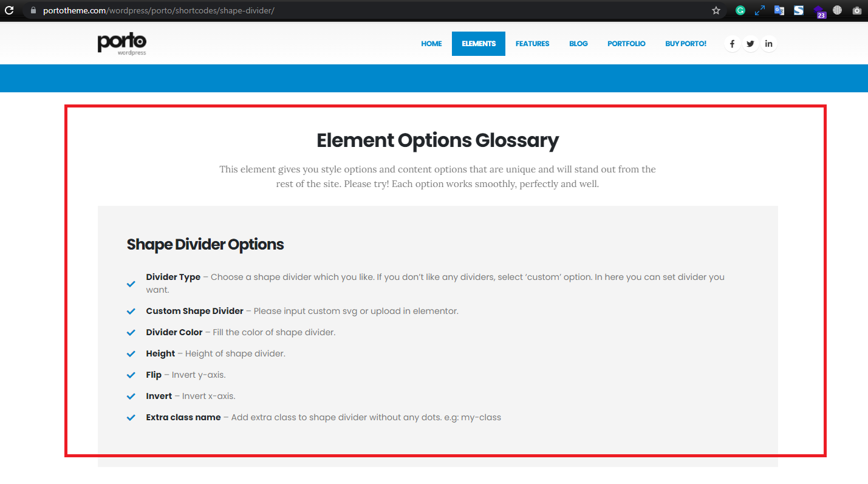
Task: Open the Facebook social icon
Action: pos(733,44)
